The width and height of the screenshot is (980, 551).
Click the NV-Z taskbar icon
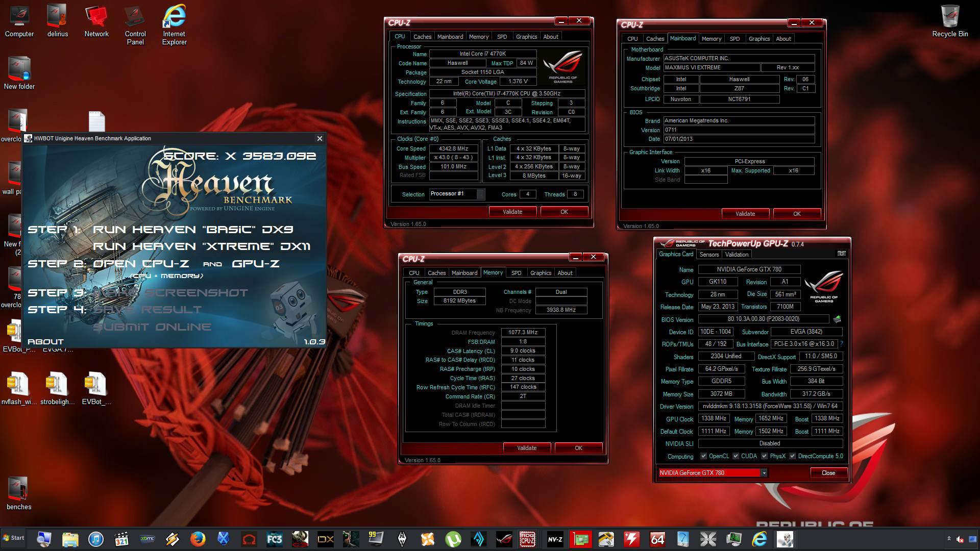[x=555, y=539]
